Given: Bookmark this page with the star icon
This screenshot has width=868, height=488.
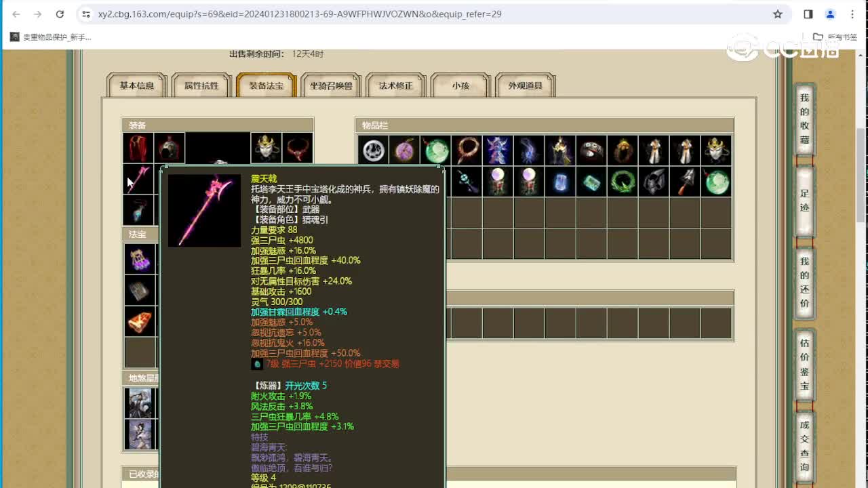Looking at the screenshot, I should pyautogui.click(x=778, y=14).
